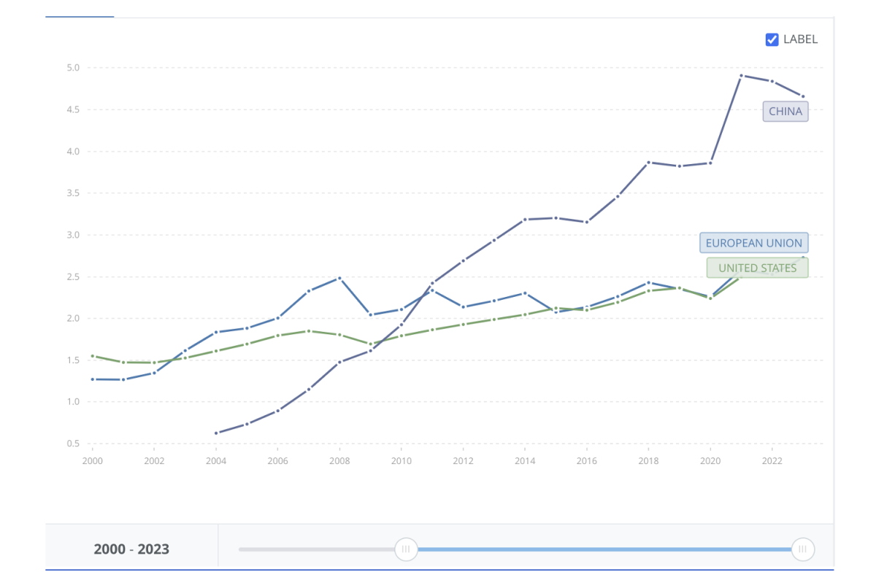
Task: Click the 2010 x-axis year label
Action: [x=401, y=461]
